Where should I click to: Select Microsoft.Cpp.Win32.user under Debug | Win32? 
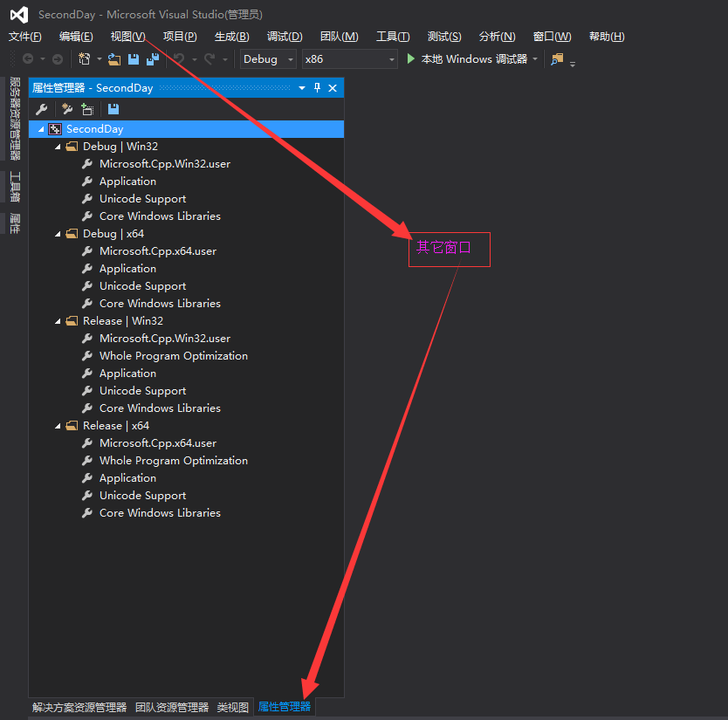tap(165, 164)
